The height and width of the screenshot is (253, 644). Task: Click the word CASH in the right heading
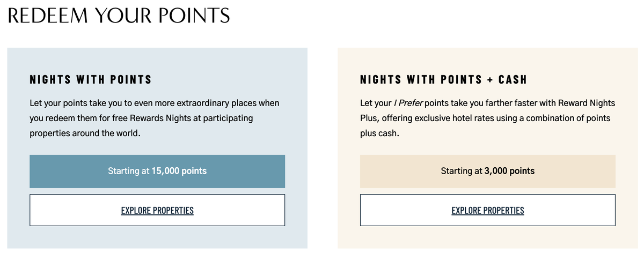tap(513, 80)
